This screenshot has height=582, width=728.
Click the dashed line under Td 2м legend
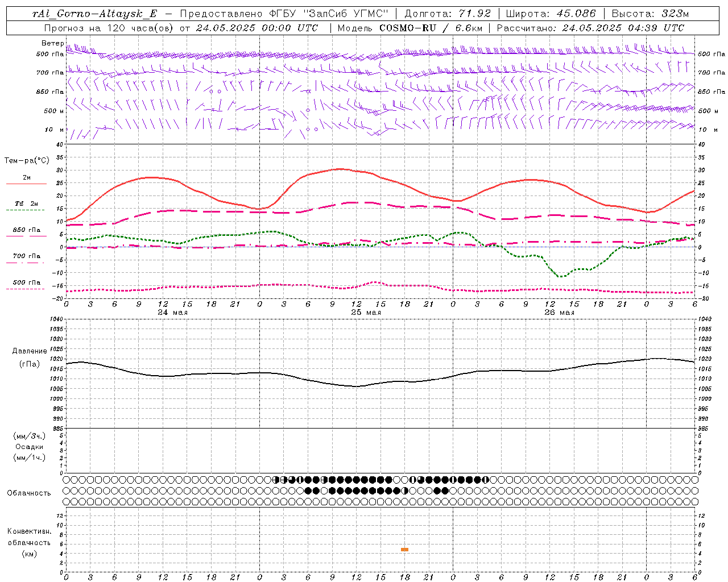[25, 210]
